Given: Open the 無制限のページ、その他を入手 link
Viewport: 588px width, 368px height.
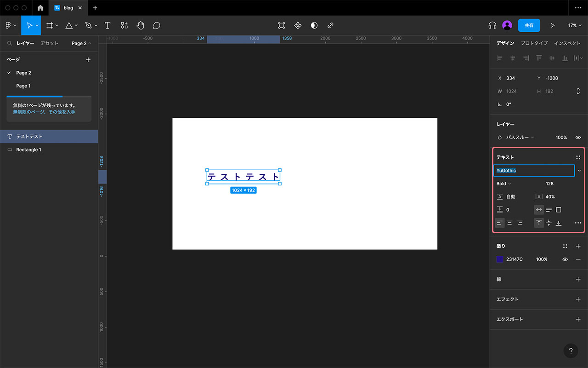Looking at the screenshot, I should [x=44, y=112].
